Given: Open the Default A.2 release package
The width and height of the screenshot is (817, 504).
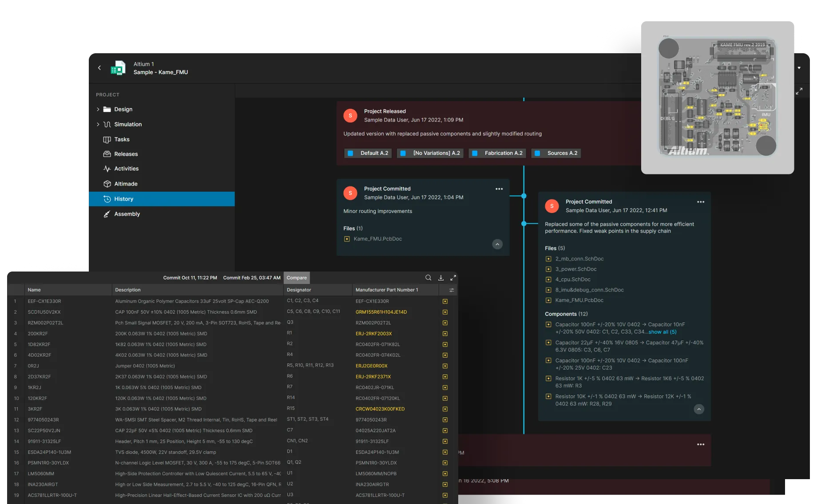Looking at the screenshot, I should (x=368, y=154).
